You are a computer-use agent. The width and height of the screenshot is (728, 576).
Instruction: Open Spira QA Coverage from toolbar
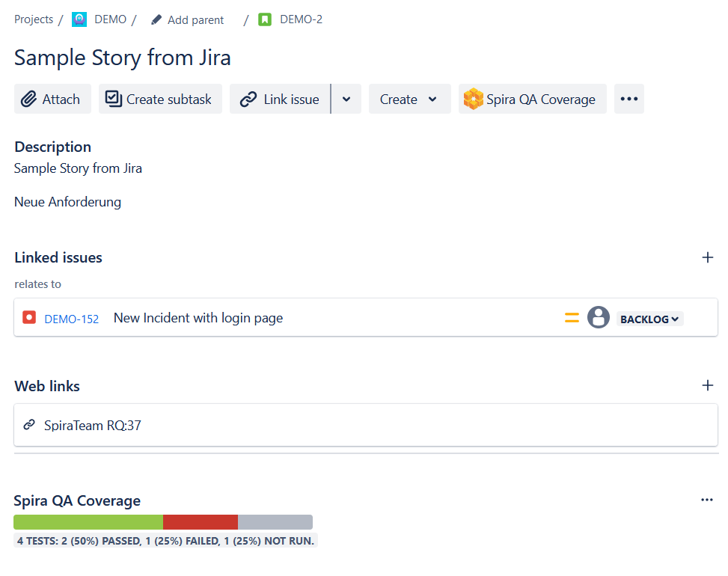(532, 99)
